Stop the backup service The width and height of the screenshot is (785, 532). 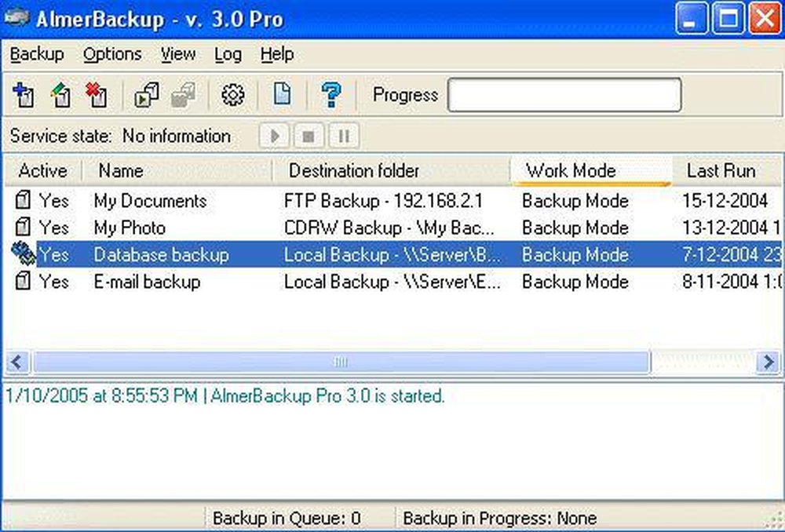pyautogui.click(x=309, y=136)
